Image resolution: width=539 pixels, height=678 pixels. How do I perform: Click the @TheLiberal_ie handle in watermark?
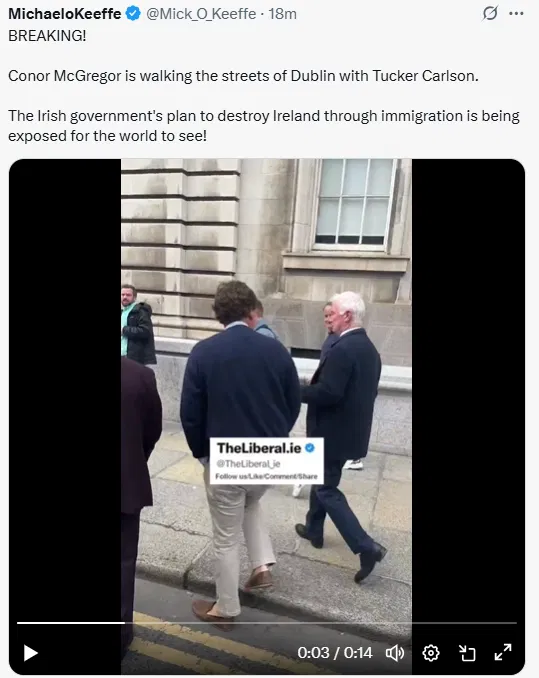pos(248,464)
